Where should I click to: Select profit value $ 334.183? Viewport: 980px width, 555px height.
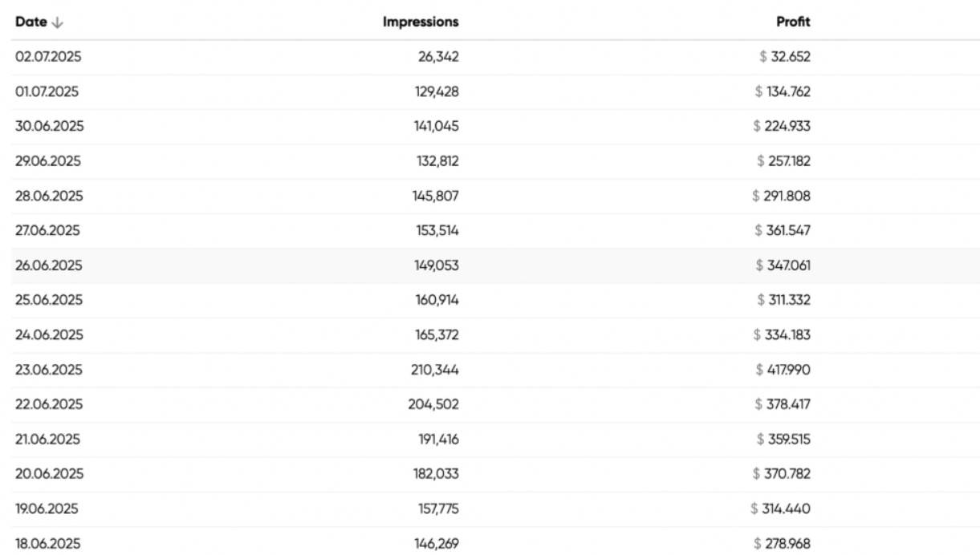[782, 334]
